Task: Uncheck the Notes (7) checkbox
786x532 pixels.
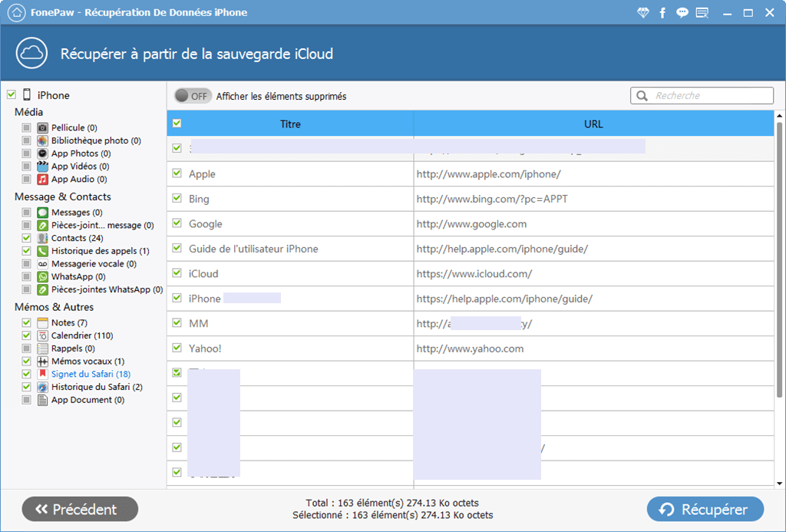Action: [x=27, y=322]
